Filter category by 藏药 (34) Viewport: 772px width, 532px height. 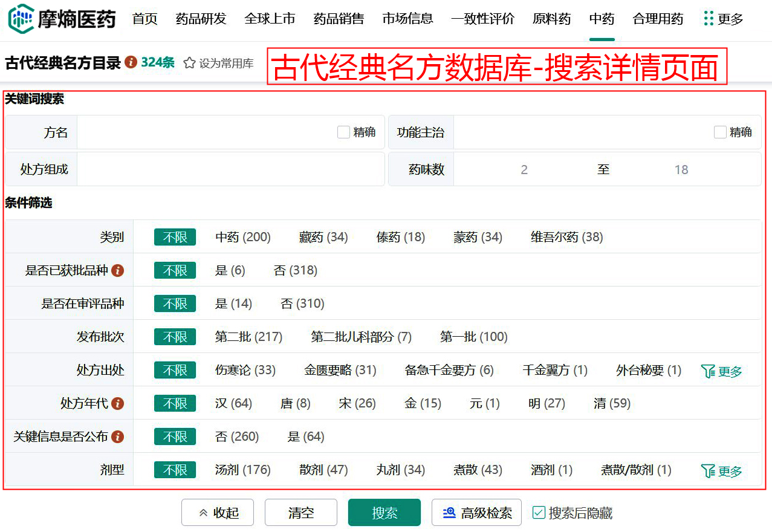coord(323,237)
